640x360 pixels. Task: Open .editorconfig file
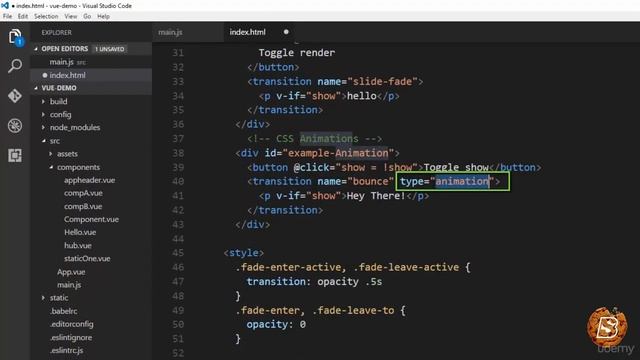tap(71, 324)
